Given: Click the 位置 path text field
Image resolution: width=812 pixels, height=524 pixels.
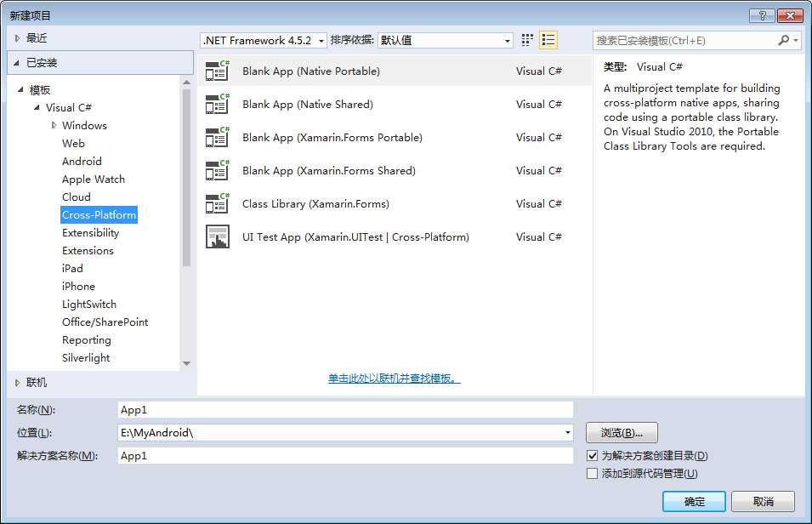Looking at the screenshot, I should (x=340, y=432).
